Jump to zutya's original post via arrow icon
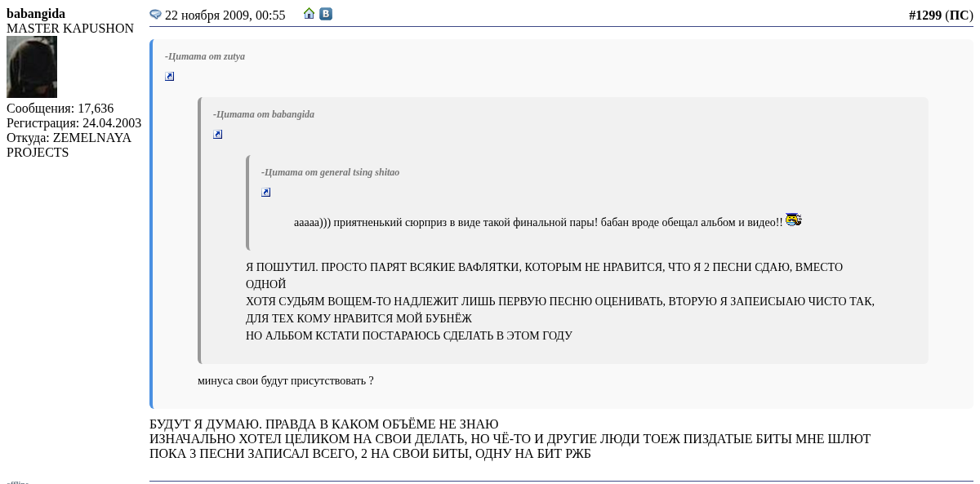Image resolution: width=980 pixels, height=484 pixels. (170, 77)
